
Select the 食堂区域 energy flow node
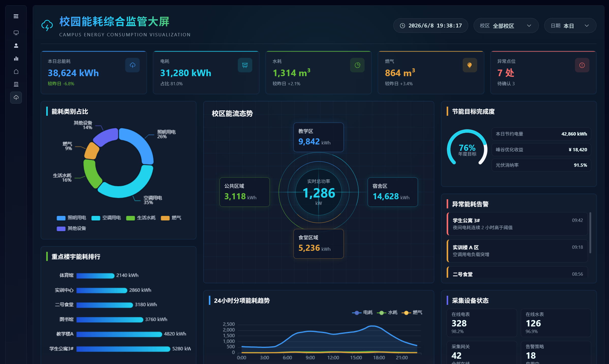318,244
